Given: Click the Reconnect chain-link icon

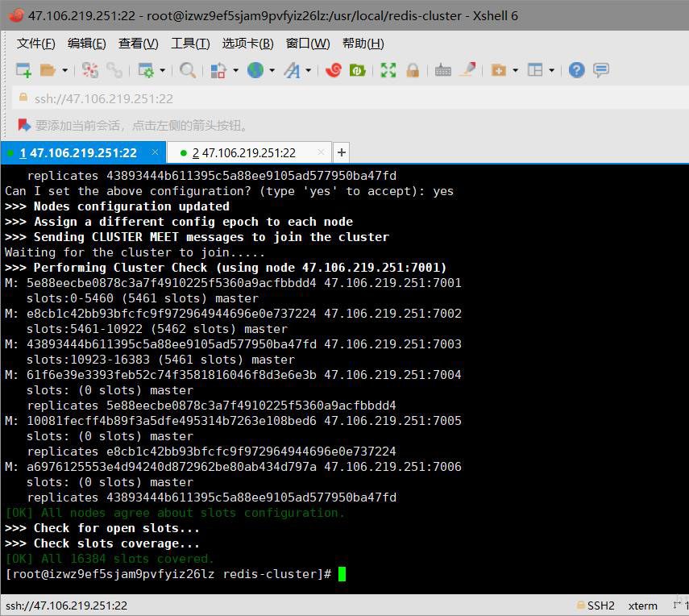Looking at the screenshot, I should pos(114,70).
